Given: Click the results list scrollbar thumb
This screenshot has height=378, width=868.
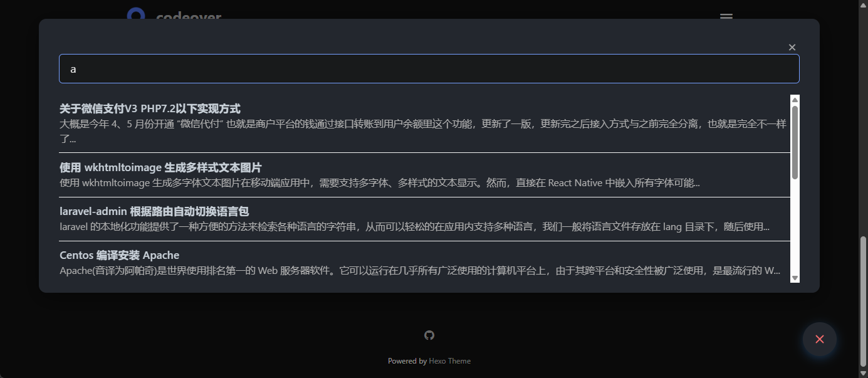Looking at the screenshot, I should coord(795,142).
